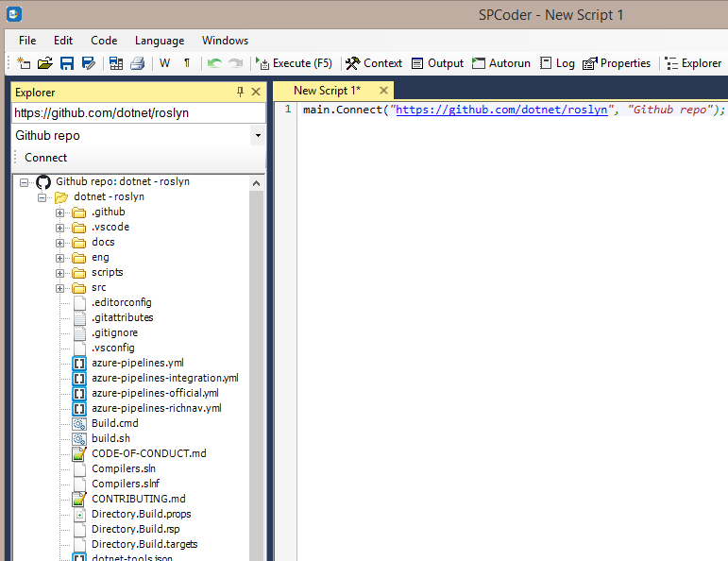728x561 pixels.
Task: Click the SPCoder app icon in title bar
Action: 14,14
